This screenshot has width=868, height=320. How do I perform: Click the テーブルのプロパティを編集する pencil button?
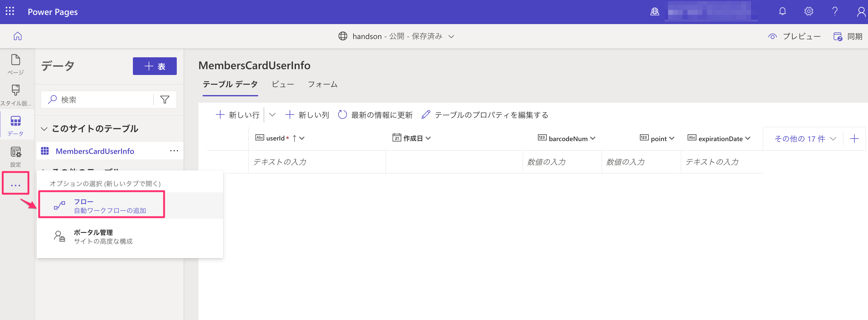485,115
